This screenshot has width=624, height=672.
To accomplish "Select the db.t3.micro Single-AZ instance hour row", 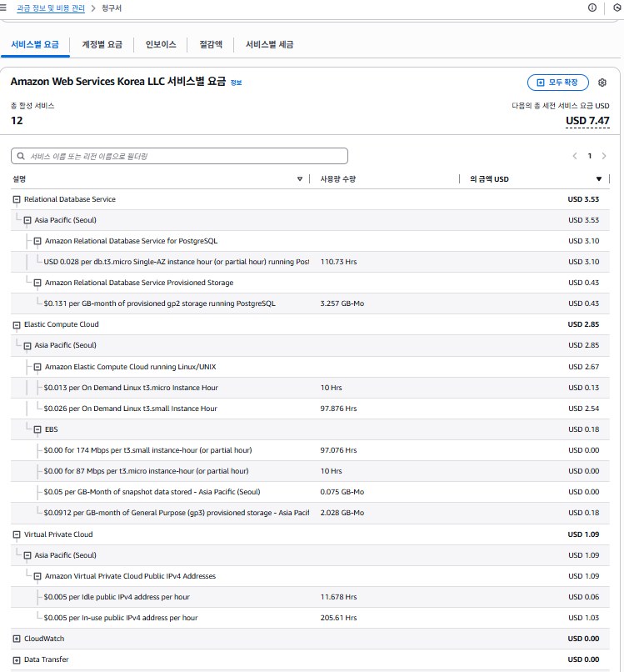I will (x=310, y=262).
